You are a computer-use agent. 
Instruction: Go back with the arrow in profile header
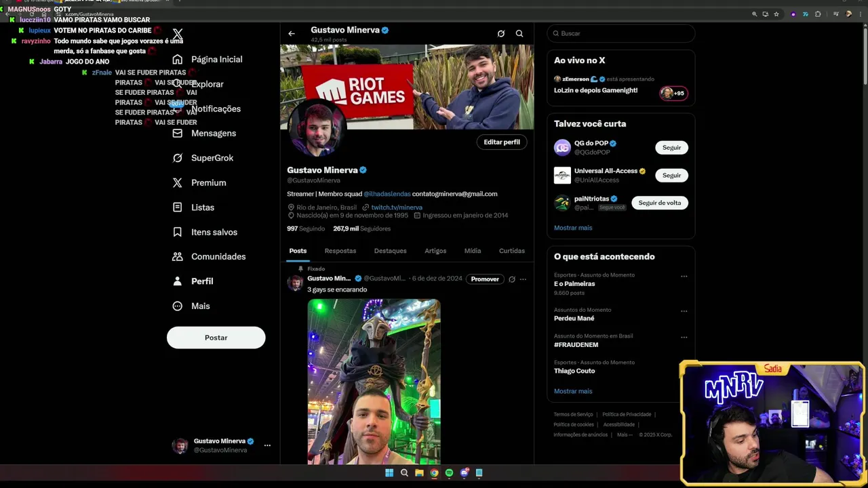(292, 33)
